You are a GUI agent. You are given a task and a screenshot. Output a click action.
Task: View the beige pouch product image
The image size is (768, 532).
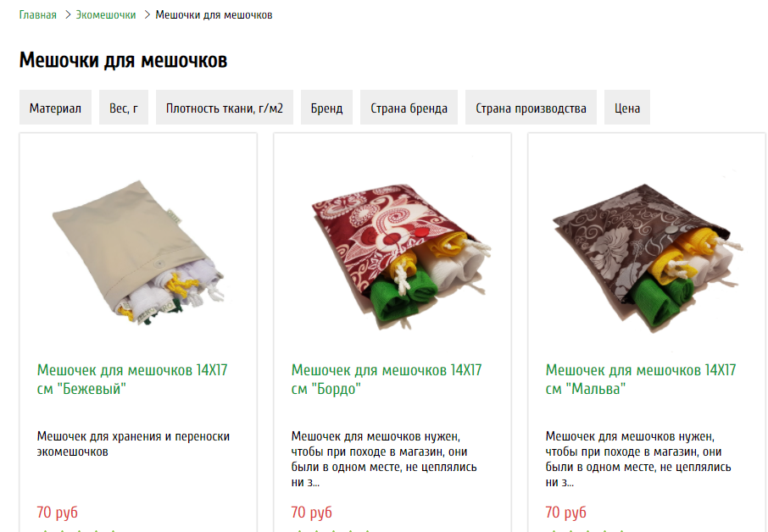tap(138, 252)
